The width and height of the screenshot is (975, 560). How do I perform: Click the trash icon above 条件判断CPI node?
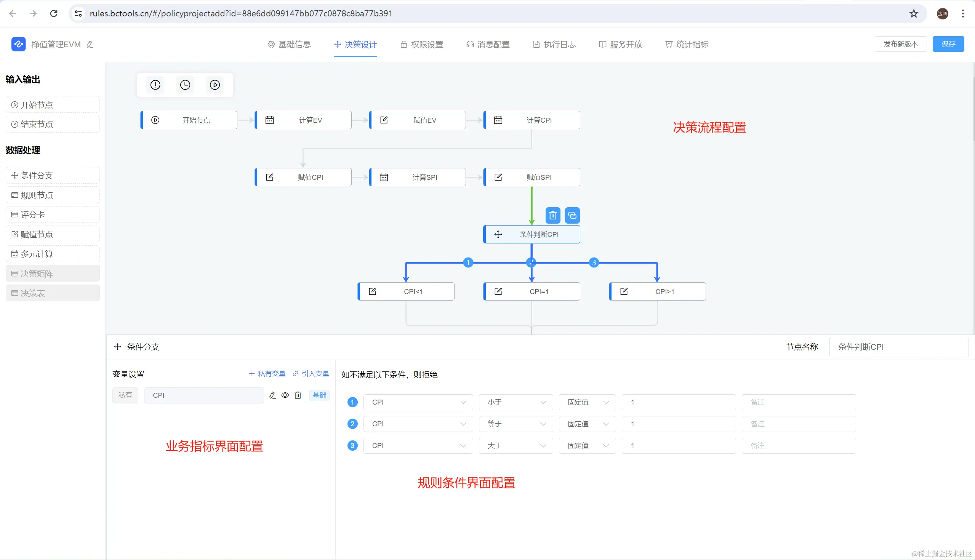click(x=553, y=215)
